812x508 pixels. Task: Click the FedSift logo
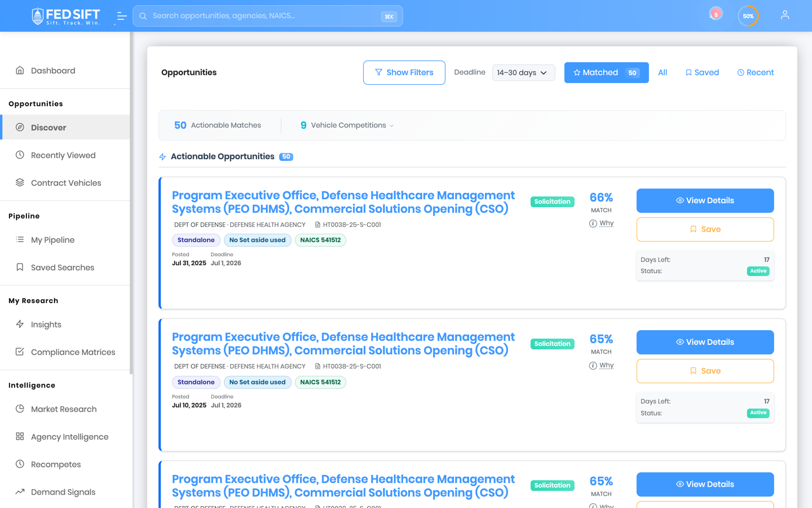pyautogui.click(x=66, y=16)
